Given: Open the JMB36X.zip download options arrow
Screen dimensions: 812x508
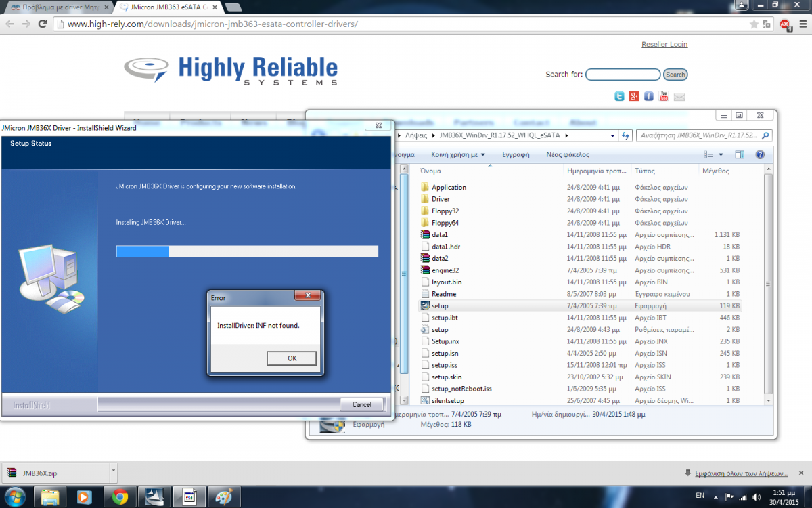Looking at the screenshot, I should [113, 472].
